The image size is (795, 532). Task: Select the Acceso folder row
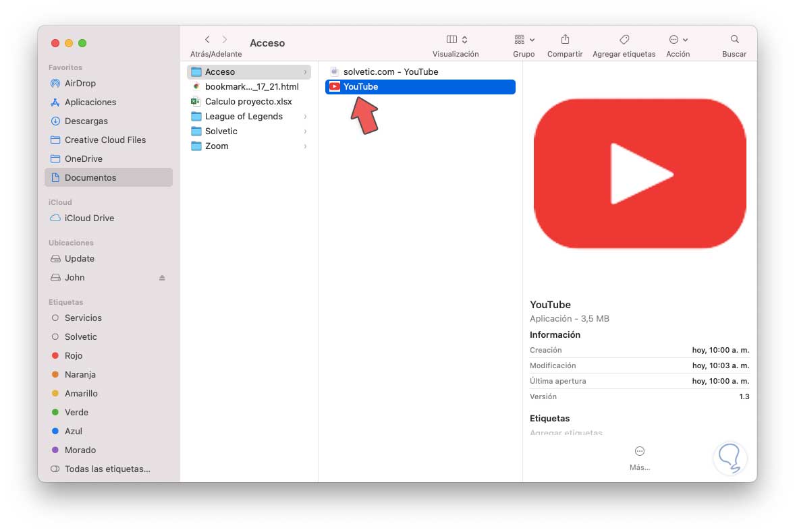pos(249,72)
